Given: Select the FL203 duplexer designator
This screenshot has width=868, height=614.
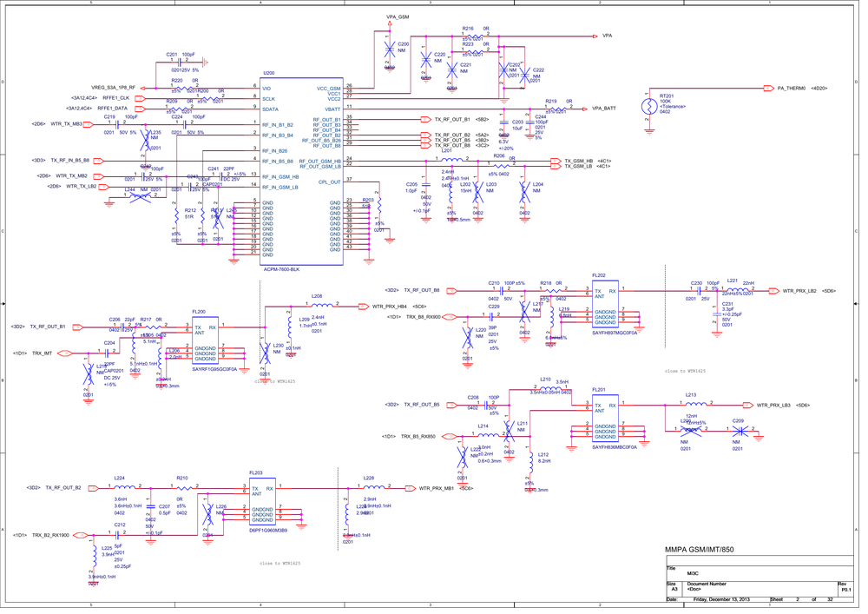Looking at the screenshot, I should coord(256,472).
